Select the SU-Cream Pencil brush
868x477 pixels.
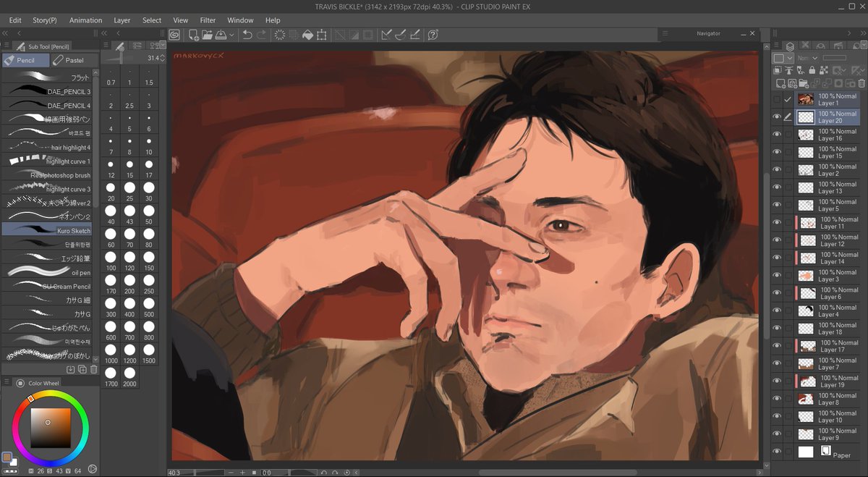[47, 286]
